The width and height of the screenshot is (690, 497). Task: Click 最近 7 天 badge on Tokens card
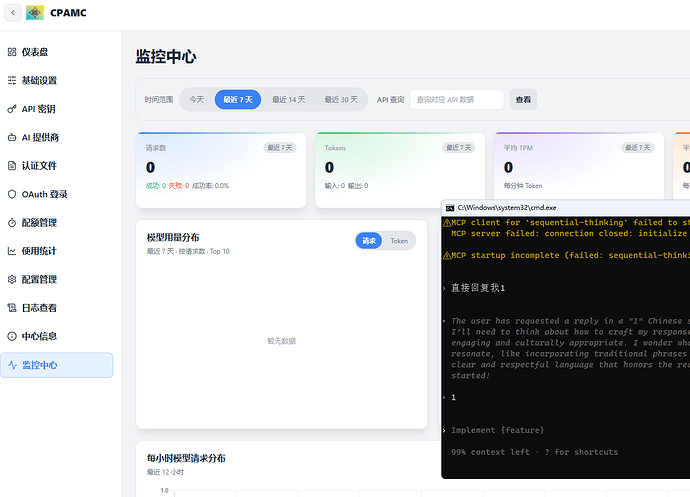click(459, 147)
